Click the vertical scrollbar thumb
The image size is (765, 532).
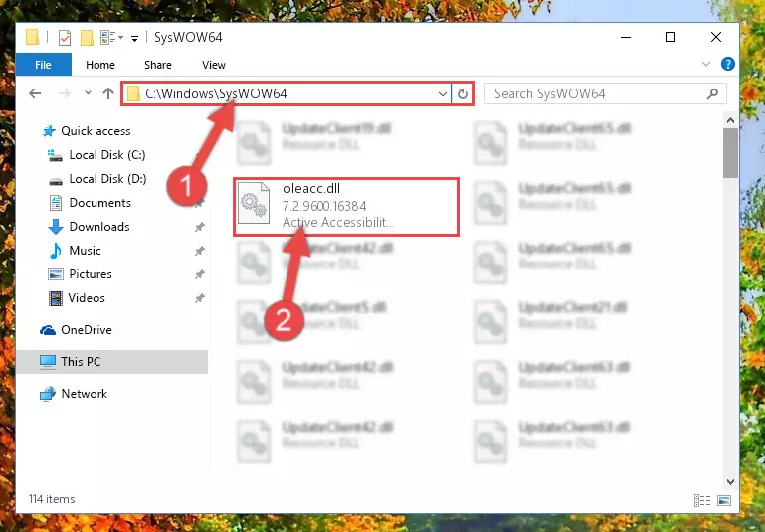(x=730, y=153)
